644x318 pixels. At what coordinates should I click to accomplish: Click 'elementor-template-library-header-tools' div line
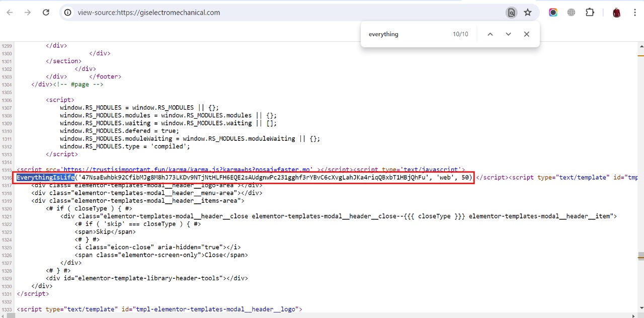click(146, 278)
